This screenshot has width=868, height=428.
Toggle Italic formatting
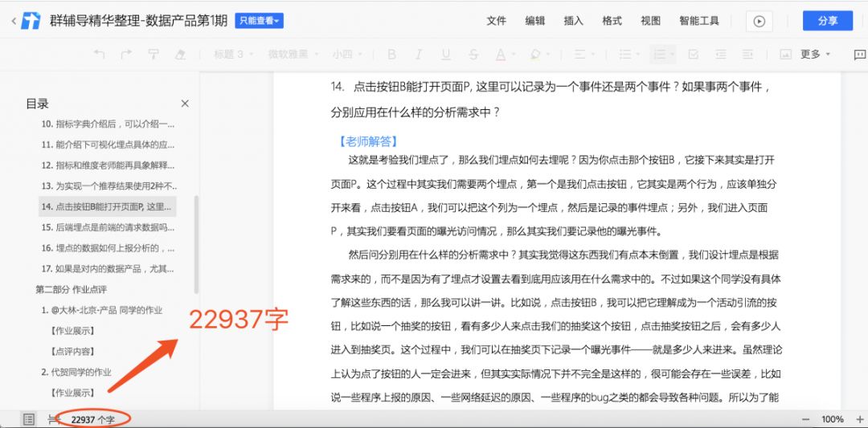point(419,54)
